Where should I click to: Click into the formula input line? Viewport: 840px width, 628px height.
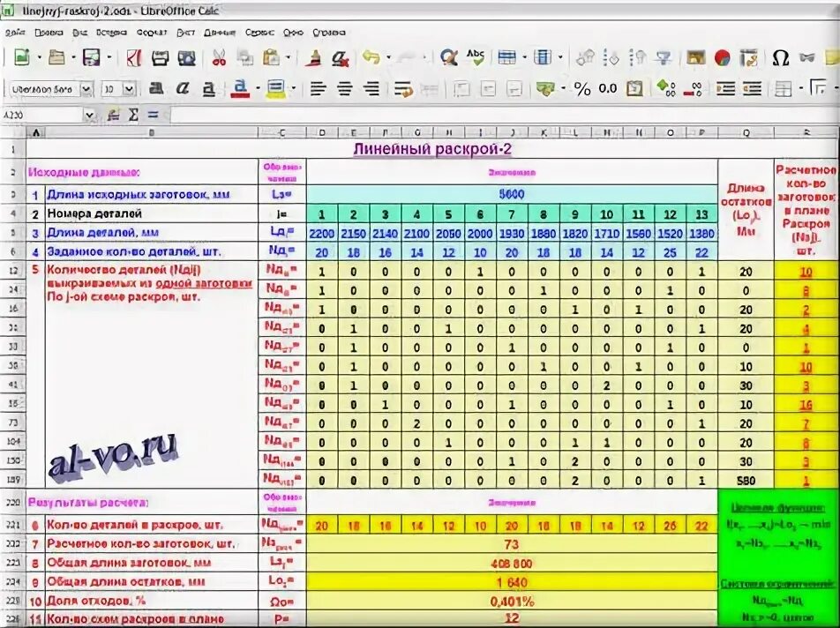coord(504,115)
